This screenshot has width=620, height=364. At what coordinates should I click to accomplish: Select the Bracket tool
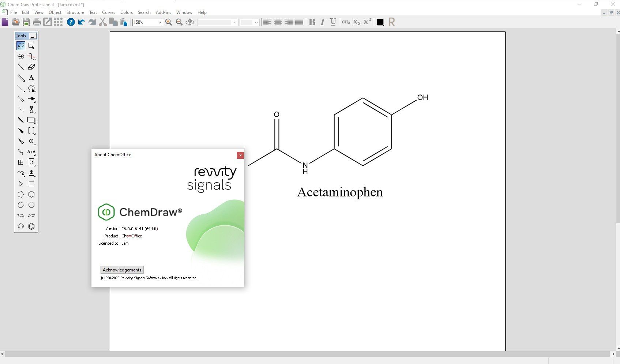point(31,131)
